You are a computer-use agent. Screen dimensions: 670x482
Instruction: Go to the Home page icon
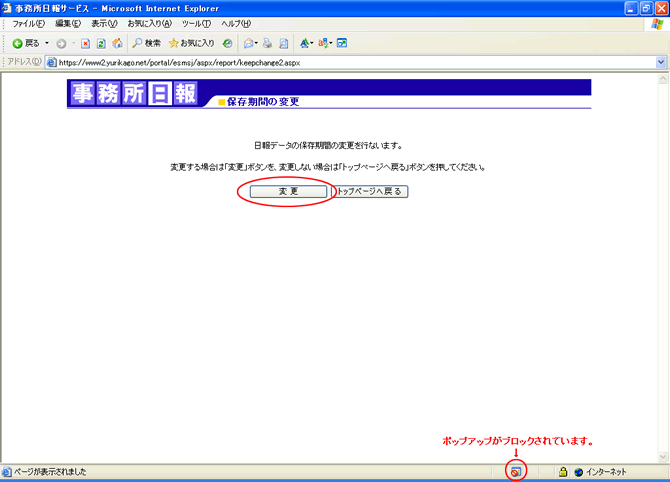[117, 43]
